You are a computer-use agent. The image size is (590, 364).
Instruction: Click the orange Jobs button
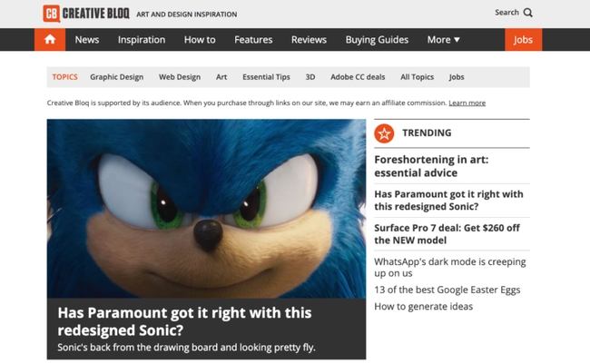pyautogui.click(x=524, y=40)
